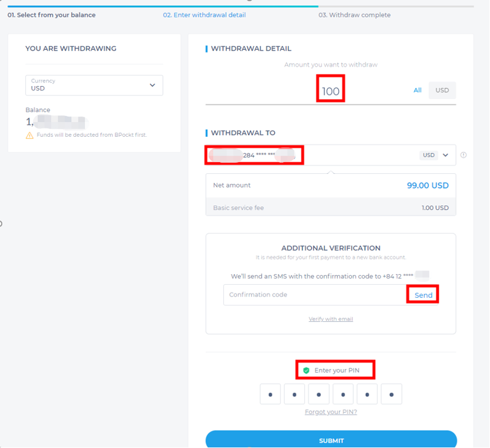Jump to step 03 Withdraw complete

[x=355, y=15]
